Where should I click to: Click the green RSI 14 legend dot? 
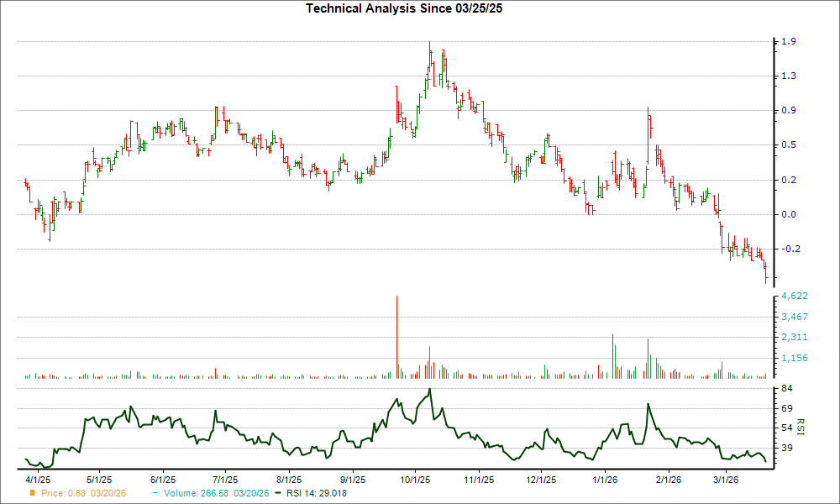[276, 494]
